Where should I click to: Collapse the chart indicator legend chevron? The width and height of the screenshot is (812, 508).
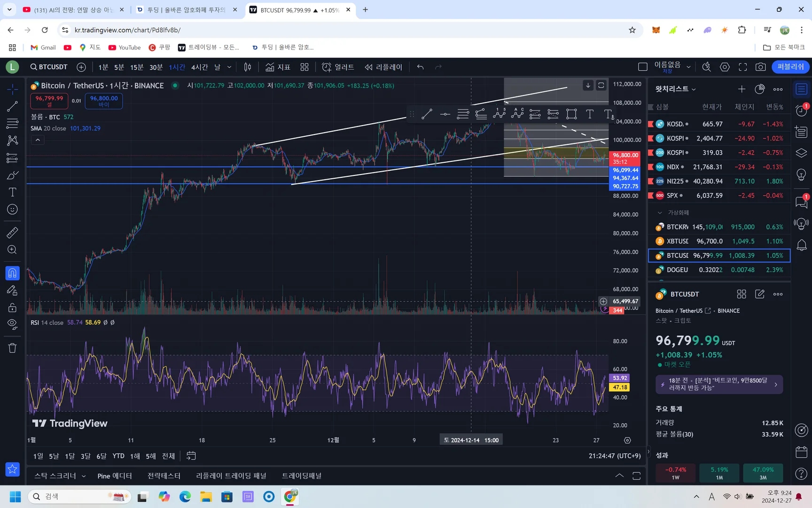click(x=38, y=140)
